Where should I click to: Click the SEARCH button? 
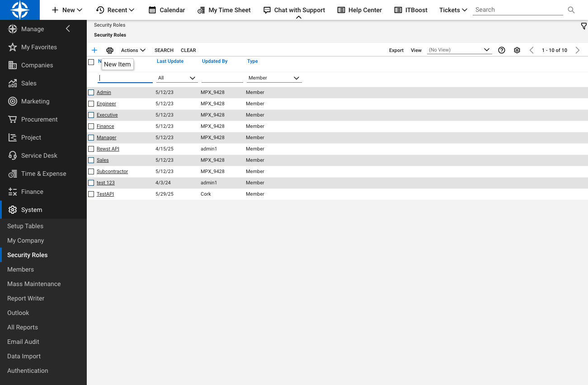pos(164,50)
